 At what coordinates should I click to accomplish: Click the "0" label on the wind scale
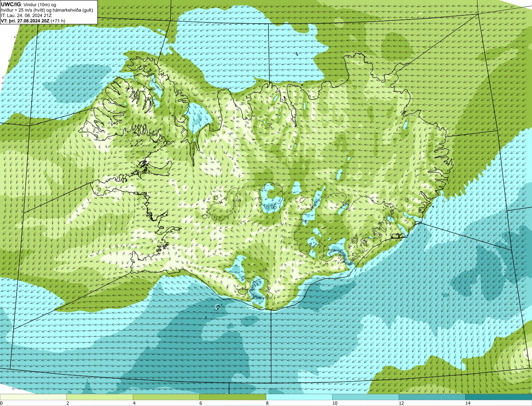coord(1,403)
